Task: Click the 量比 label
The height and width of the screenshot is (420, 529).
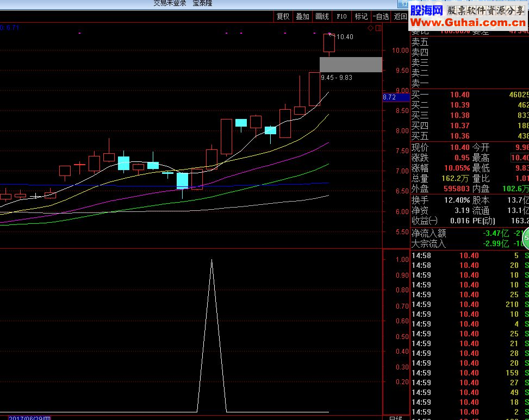Action: [x=481, y=178]
